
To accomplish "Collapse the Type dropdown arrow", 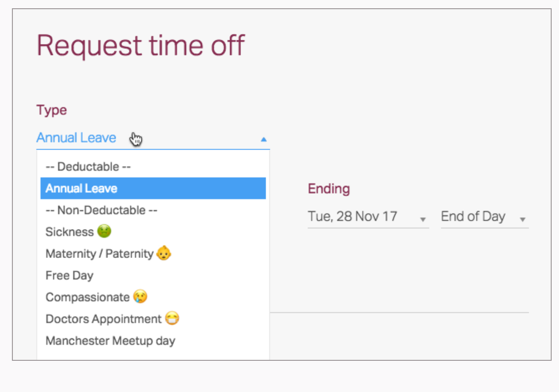I will [263, 139].
